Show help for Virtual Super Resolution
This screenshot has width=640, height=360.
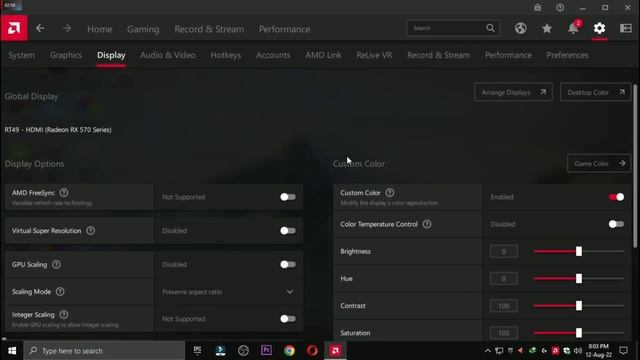pyautogui.click(x=90, y=231)
